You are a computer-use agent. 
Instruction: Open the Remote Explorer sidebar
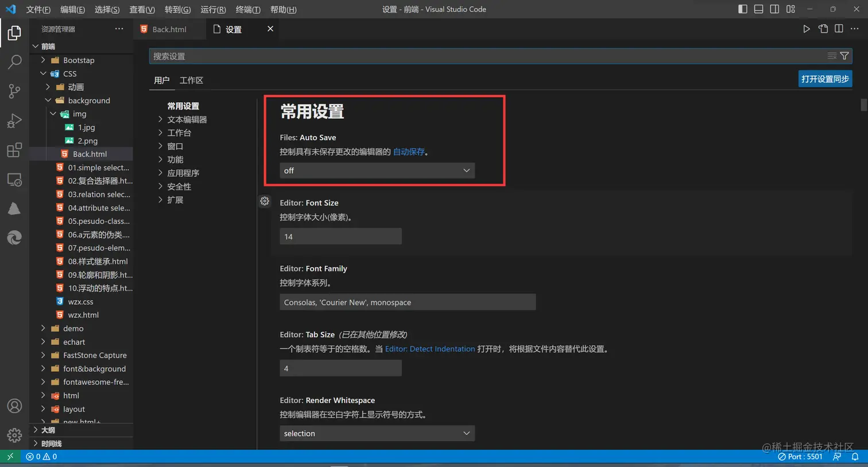[x=14, y=181]
